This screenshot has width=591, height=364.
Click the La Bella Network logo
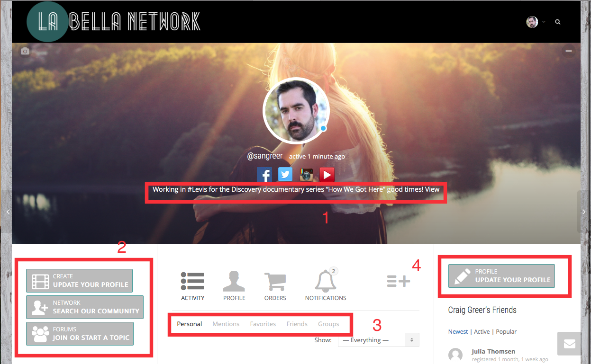click(113, 22)
